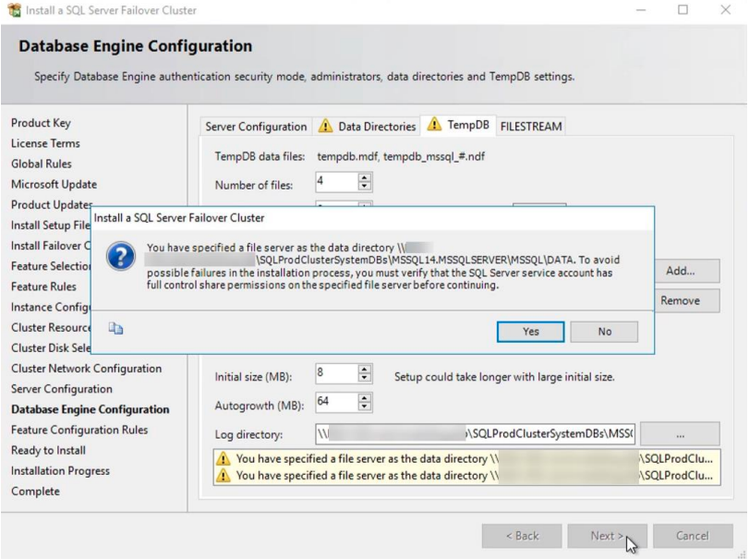749x560 pixels.
Task: Click the second warning icon in message list
Action: pyautogui.click(x=223, y=475)
